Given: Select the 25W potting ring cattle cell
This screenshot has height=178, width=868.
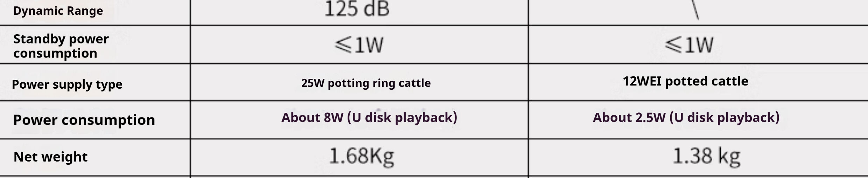Looking at the screenshot, I should (366, 83).
